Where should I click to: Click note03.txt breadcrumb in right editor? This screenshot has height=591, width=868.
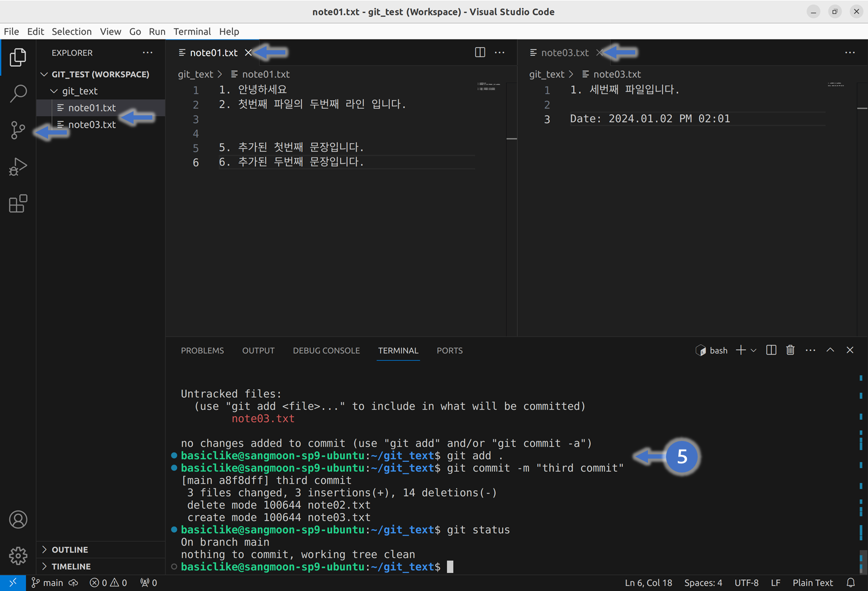pos(617,74)
